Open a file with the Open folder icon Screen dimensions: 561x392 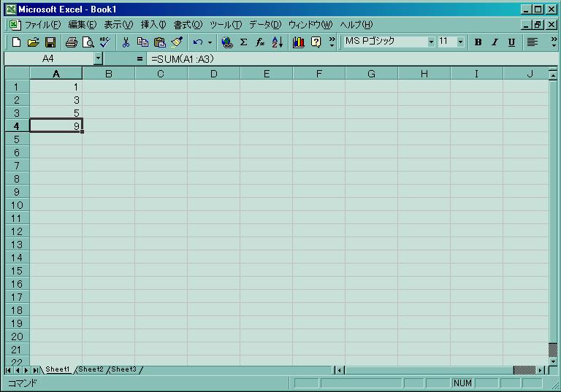[x=34, y=42]
